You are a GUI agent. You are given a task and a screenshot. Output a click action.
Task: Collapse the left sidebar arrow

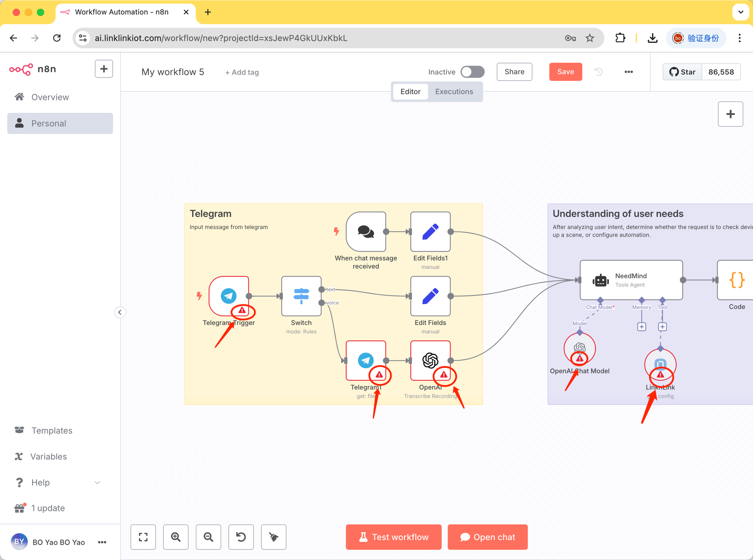pyautogui.click(x=120, y=312)
